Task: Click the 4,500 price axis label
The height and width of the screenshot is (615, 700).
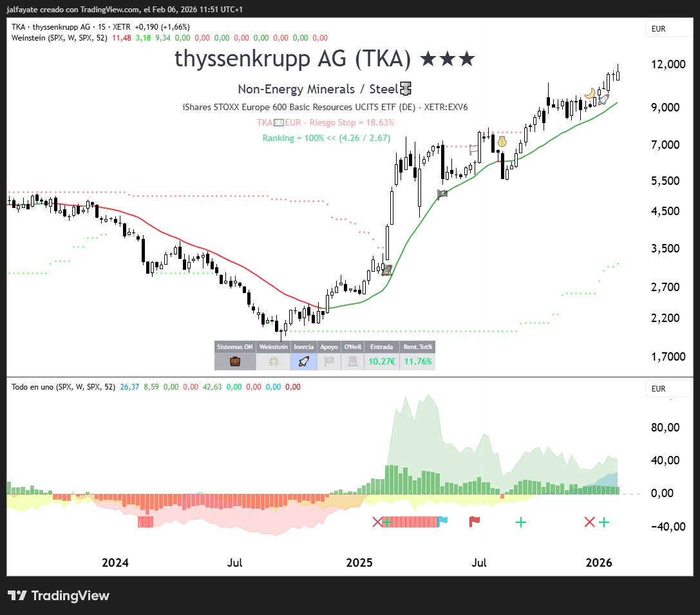Action: point(665,211)
